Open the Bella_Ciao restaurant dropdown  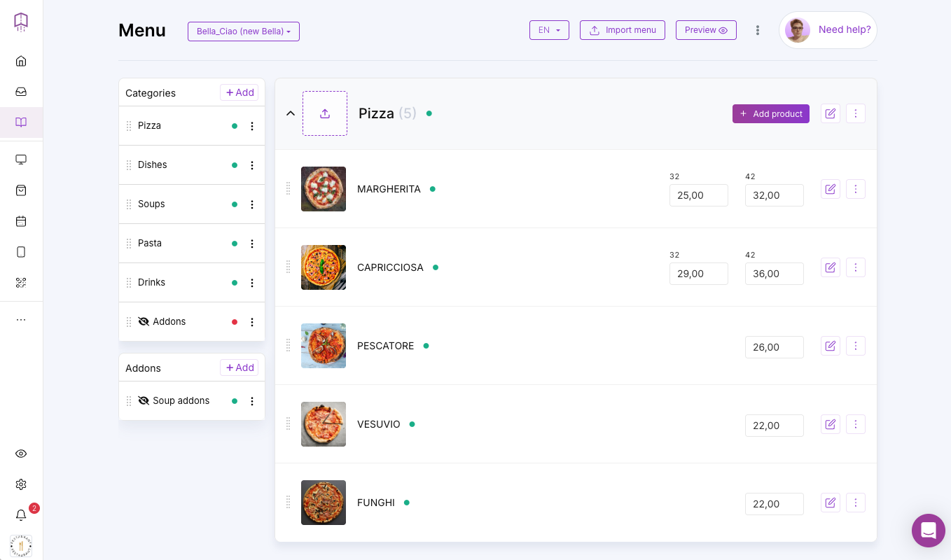(243, 31)
